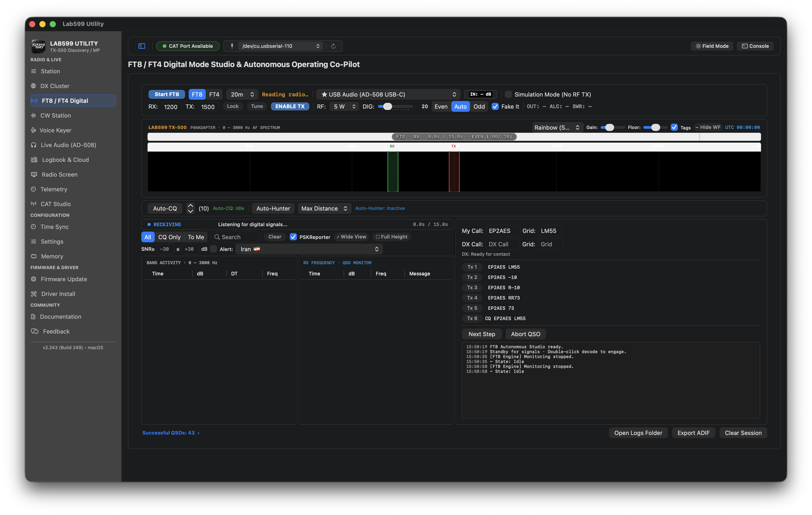Image resolution: width=812 pixels, height=515 pixels.
Task: Click the CAT Studio antenna icon
Action: tap(33, 204)
